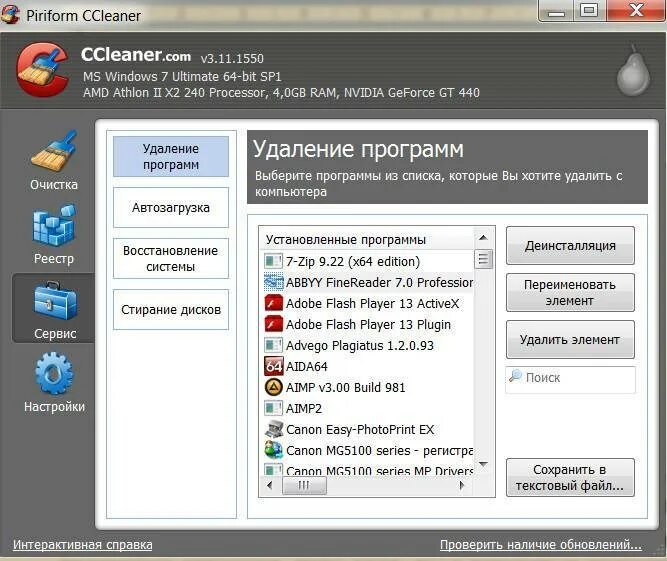
Task: Click the AIMP2 entry icon
Action: click(x=273, y=408)
